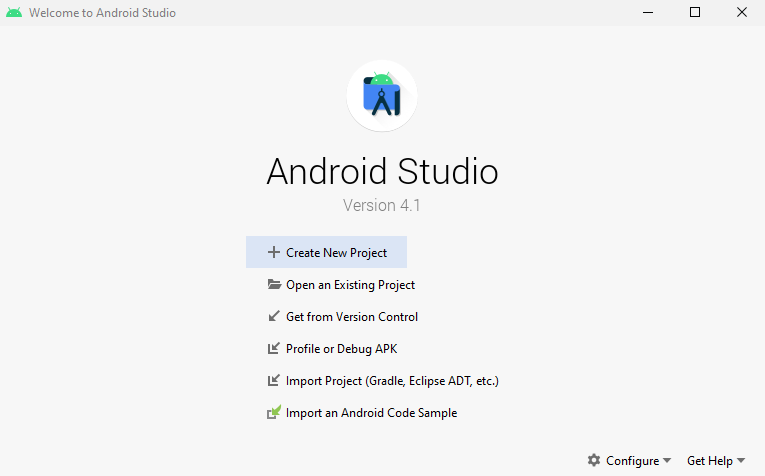Click the icon beside Profile or Debug APK

274,348
